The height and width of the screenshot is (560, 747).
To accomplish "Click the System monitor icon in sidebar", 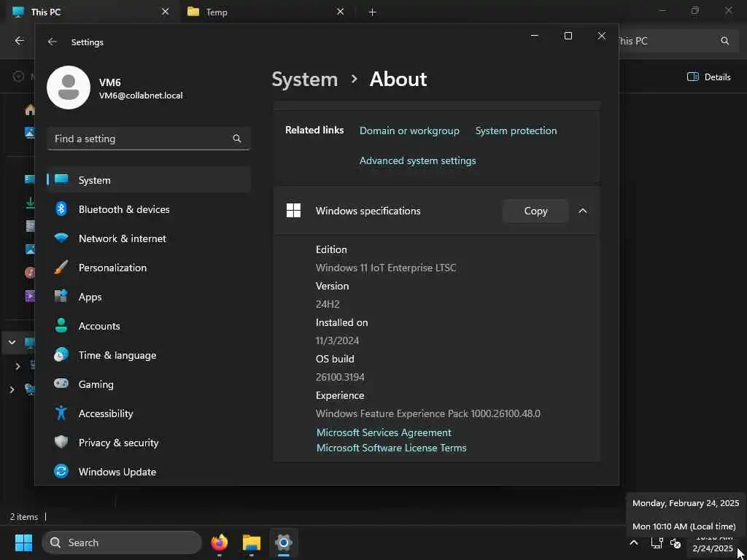I will point(61,179).
